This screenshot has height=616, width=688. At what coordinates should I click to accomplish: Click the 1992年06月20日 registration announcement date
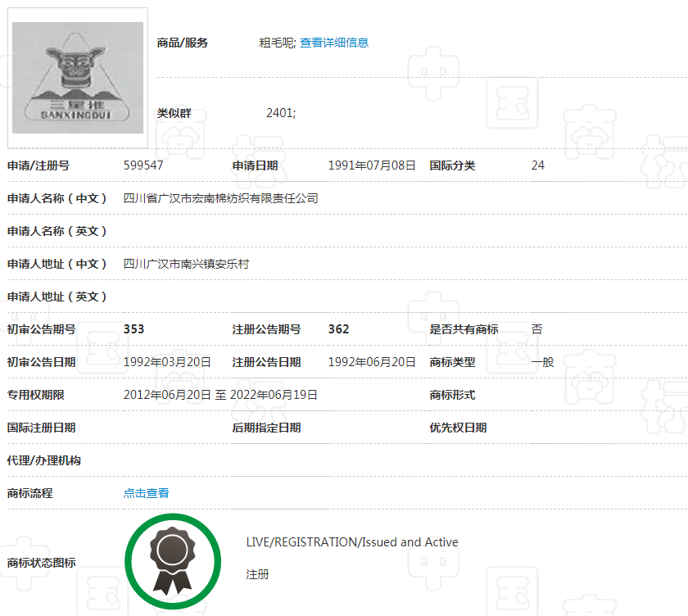pos(372,362)
